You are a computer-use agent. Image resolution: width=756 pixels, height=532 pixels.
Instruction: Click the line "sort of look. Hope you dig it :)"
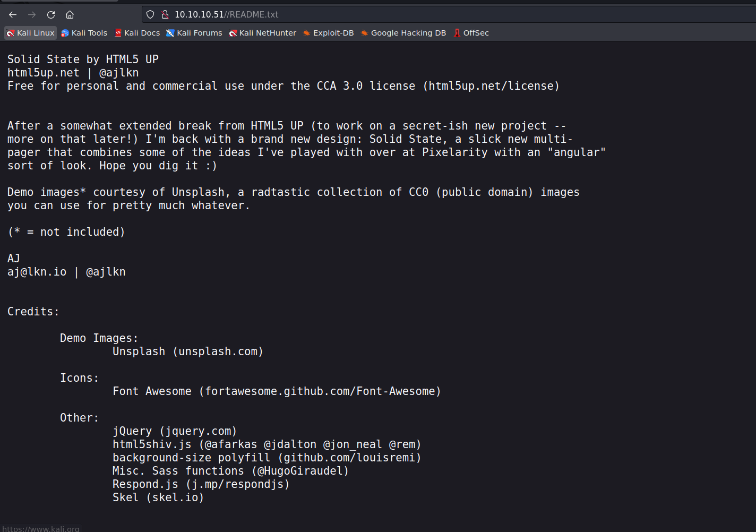coord(113,166)
